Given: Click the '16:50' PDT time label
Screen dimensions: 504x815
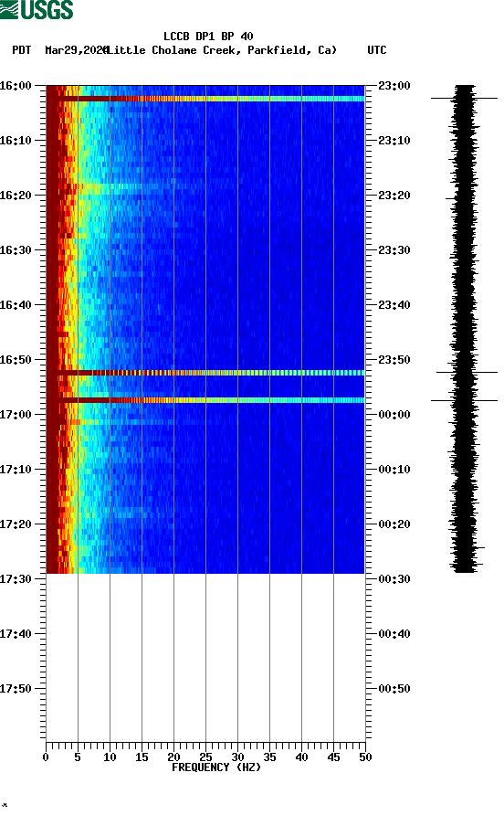Looking at the screenshot, I should 16,360.
